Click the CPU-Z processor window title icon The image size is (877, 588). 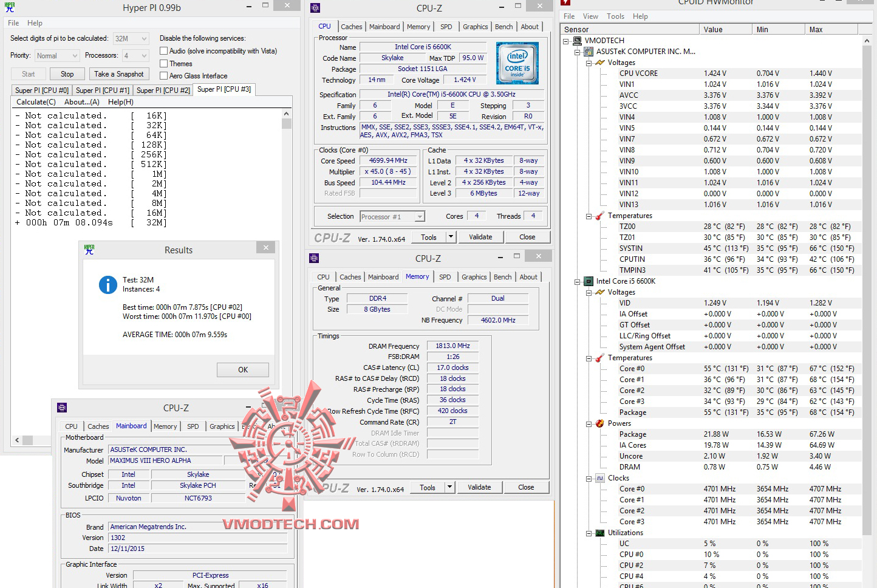[315, 8]
